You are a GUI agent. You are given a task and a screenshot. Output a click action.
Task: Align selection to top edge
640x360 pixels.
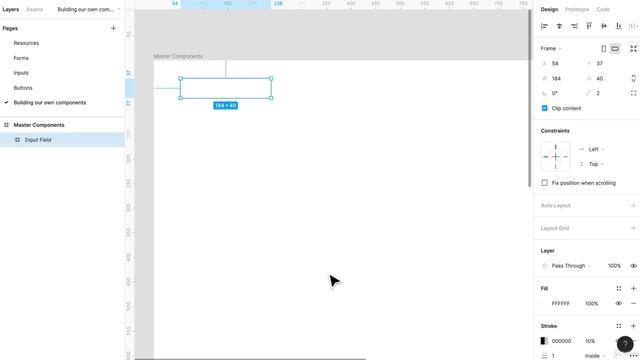[589, 26]
